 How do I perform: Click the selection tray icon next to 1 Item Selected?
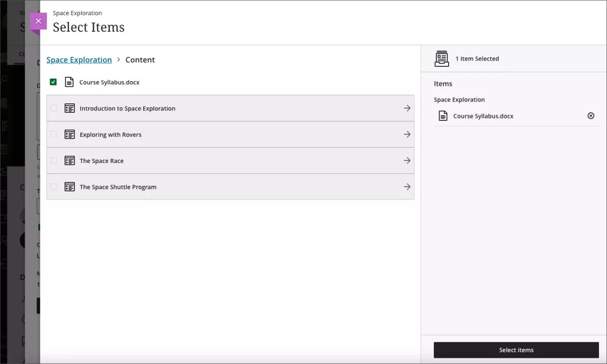pos(441,58)
